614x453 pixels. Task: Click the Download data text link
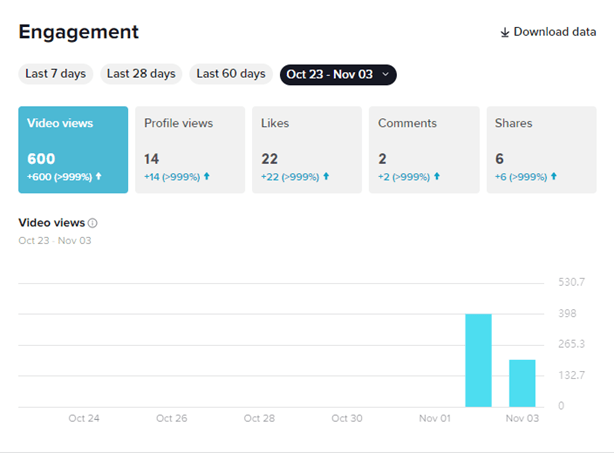pos(555,32)
